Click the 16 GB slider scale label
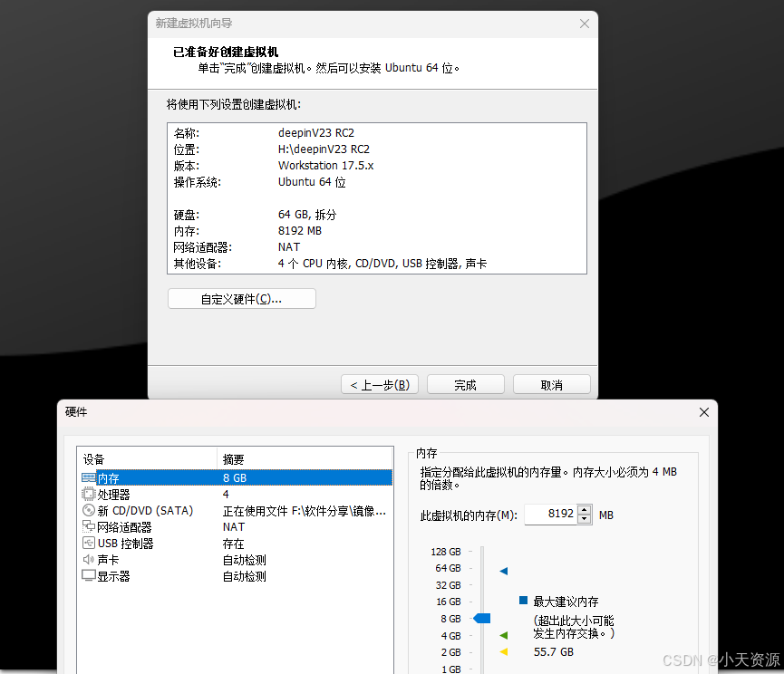 [x=449, y=602]
